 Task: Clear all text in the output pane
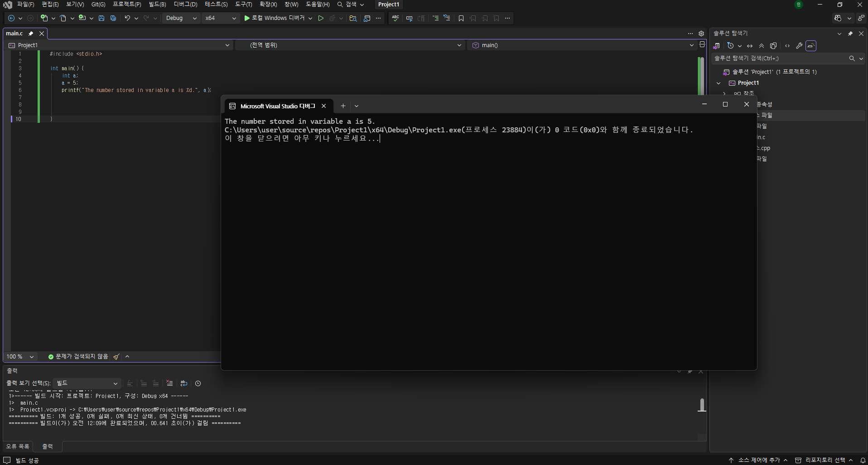169,383
